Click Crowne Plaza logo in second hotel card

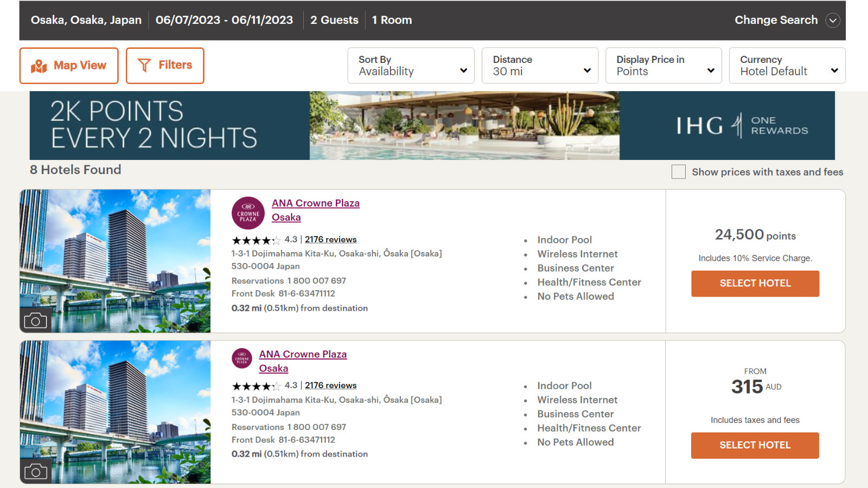click(x=242, y=358)
